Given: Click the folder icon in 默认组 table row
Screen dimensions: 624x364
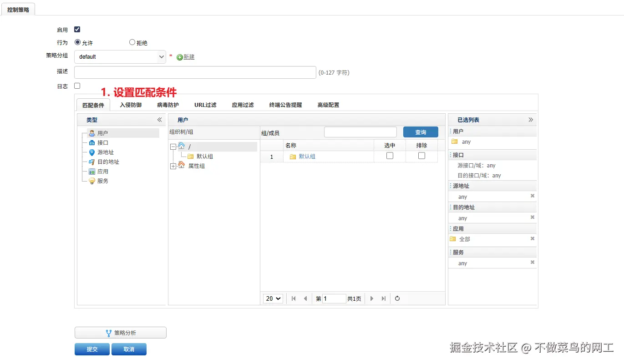Looking at the screenshot, I should (x=293, y=157).
